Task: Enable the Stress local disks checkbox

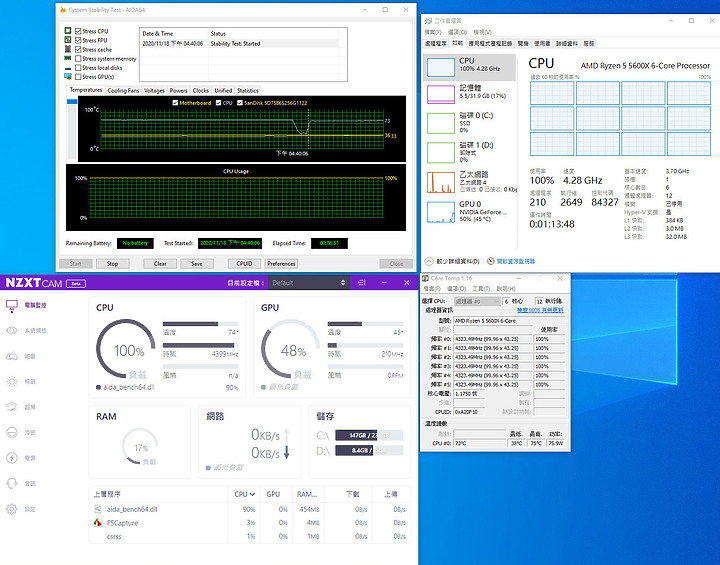Action: tap(78, 68)
